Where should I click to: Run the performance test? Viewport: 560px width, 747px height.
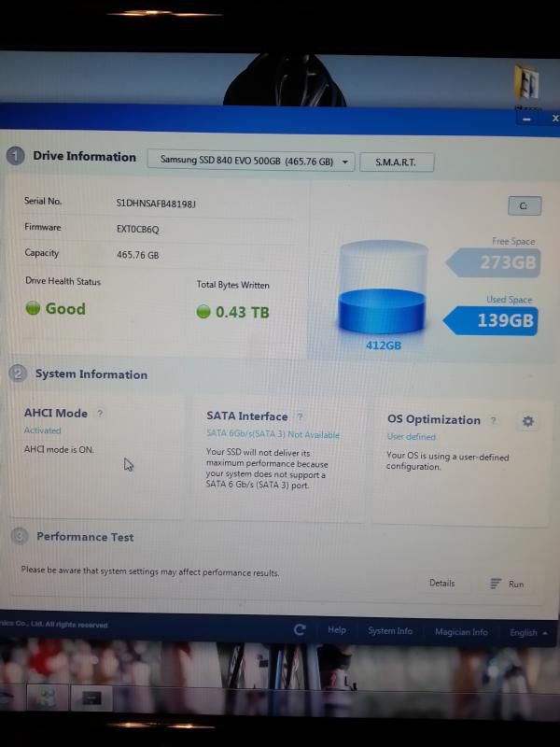tap(516, 585)
